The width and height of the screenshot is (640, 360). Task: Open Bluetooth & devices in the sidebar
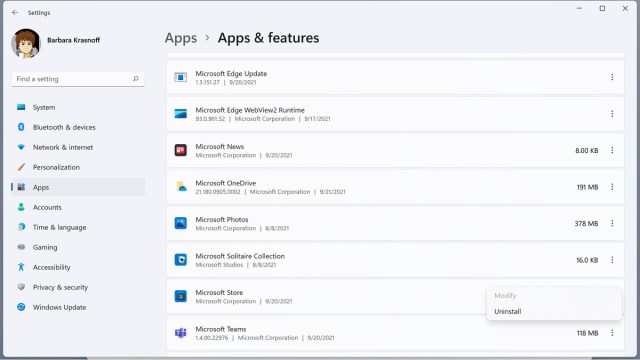(78, 127)
